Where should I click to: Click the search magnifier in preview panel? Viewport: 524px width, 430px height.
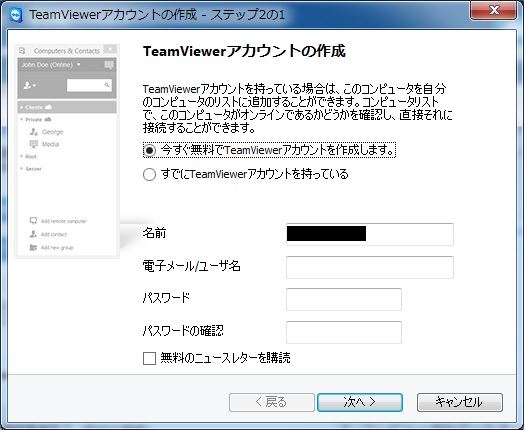pos(107,85)
